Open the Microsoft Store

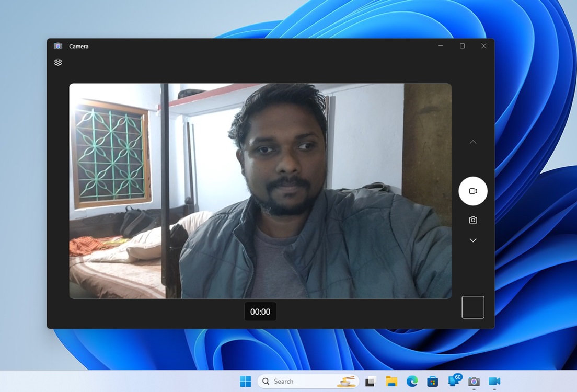[433, 382]
